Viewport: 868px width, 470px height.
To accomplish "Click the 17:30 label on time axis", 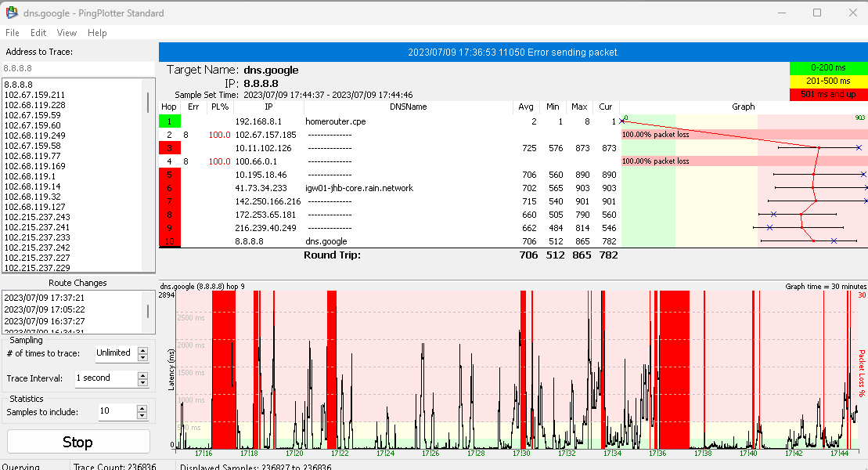I will point(521,454).
